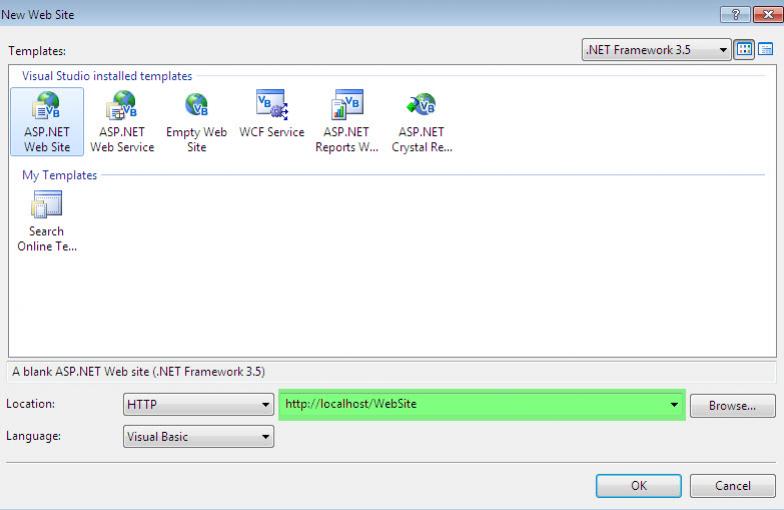Click the Location label
The width and height of the screenshot is (784, 510).
30,404
